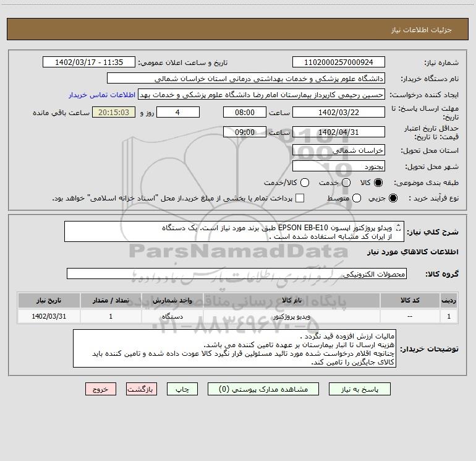Image resolution: width=476 pixels, height=461 pixels.
Task: Tick the اسناد خزانه اسلامی payment checkbox
Action: (x=300, y=198)
